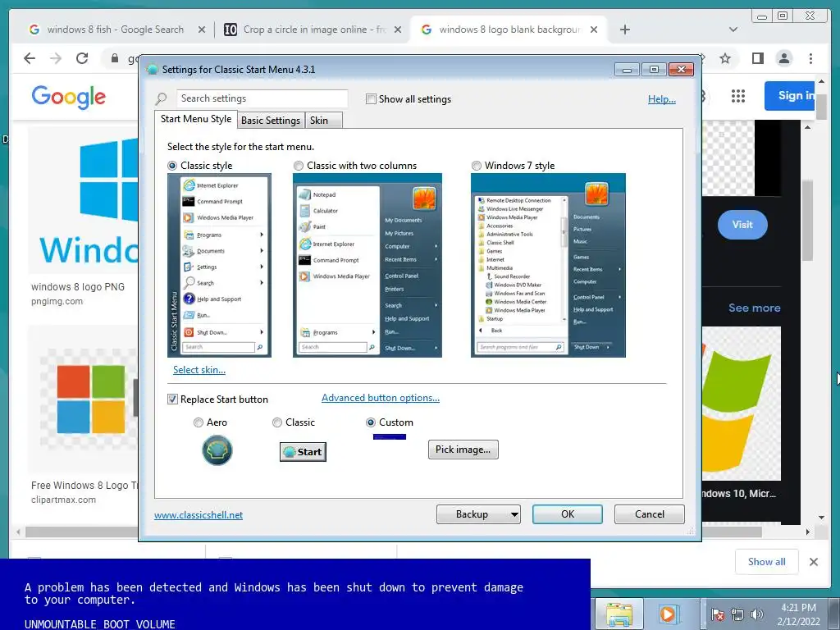Open the Backup dropdown button

pyautogui.click(x=478, y=514)
